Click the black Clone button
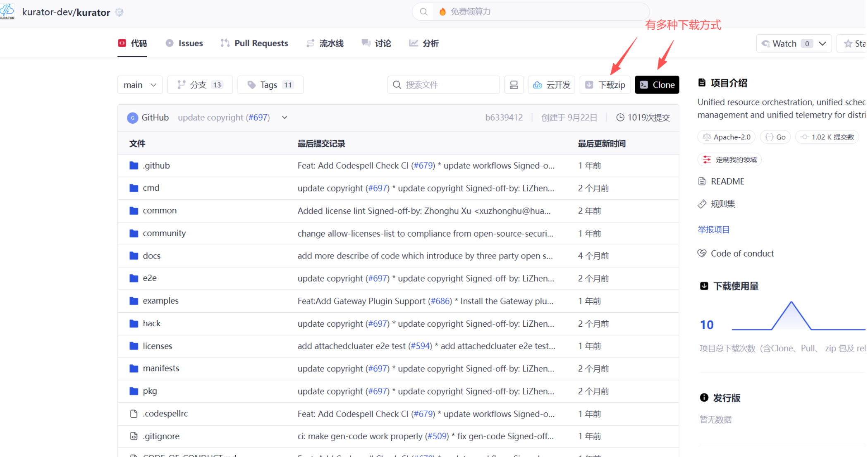The height and width of the screenshot is (457, 868). tap(657, 85)
